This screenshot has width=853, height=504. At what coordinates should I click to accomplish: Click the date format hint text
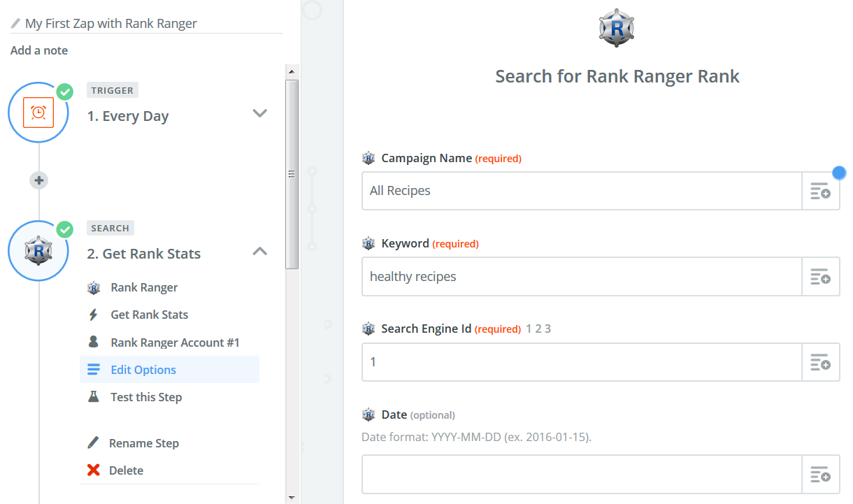point(476,438)
